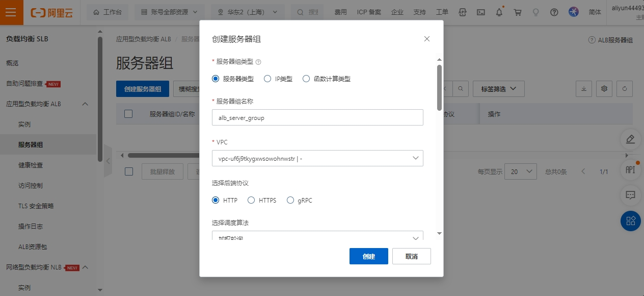Click the help question mark icon
644x296 pixels.
pos(555,12)
